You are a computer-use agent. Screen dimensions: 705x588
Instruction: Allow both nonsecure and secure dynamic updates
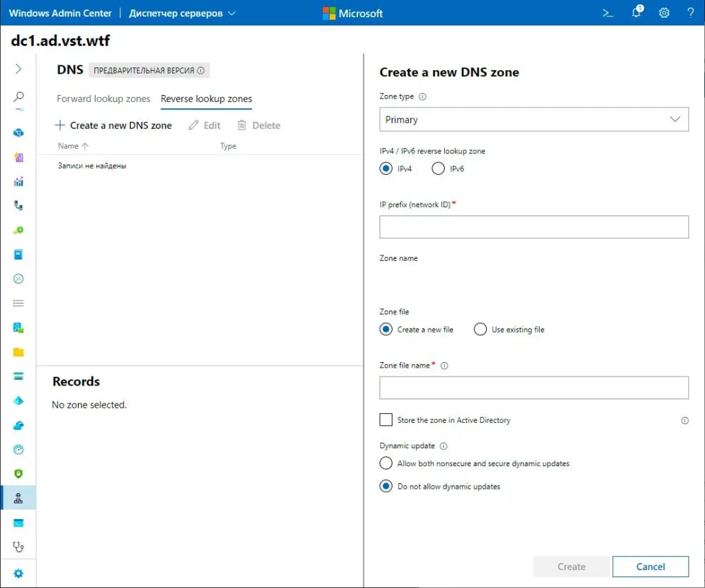coord(386,463)
